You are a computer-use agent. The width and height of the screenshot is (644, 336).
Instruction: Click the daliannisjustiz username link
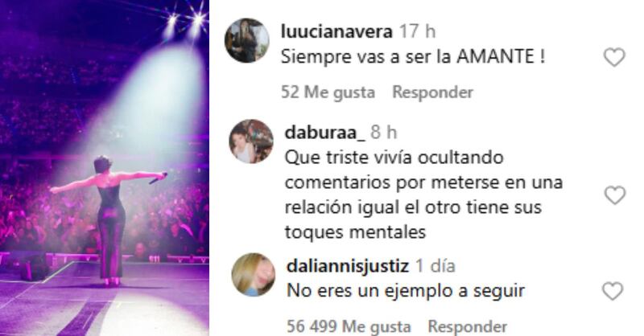(x=348, y=266)
